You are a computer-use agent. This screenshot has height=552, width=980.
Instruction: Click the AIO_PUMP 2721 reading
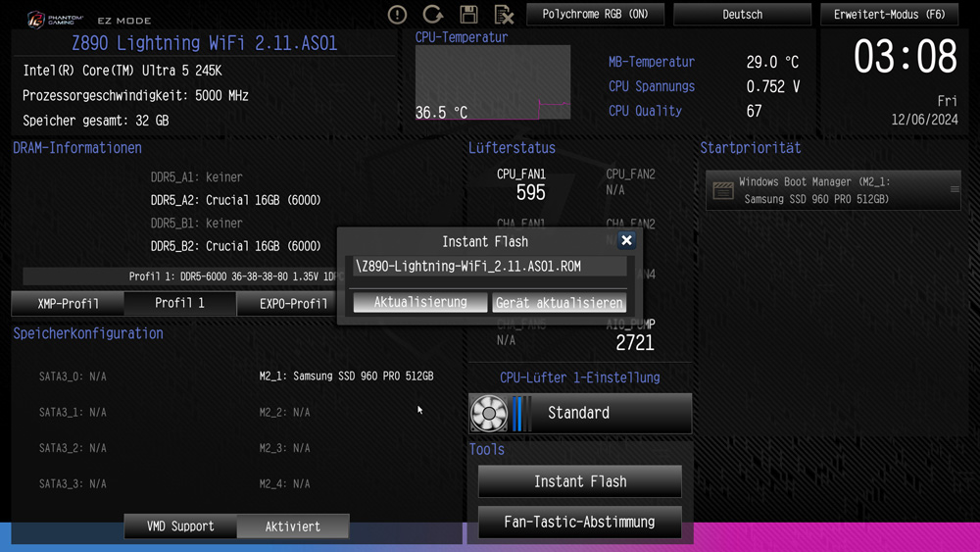[x=630, y=335]
